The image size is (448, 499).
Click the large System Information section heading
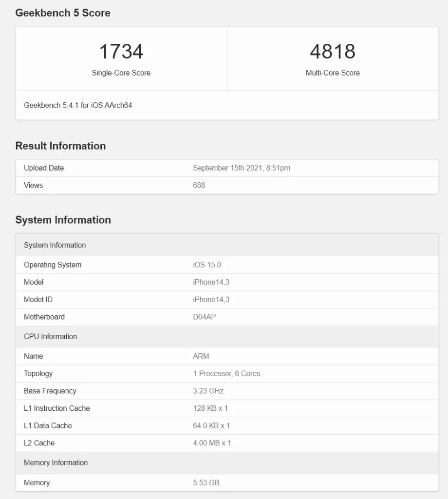pos(63,220)
